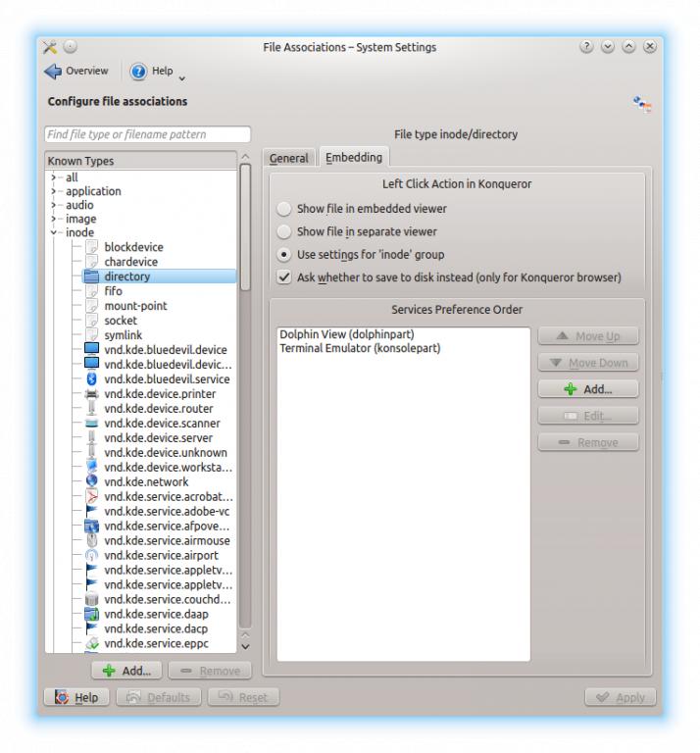Expand the 'application' type category

click(x=53, y=191)
